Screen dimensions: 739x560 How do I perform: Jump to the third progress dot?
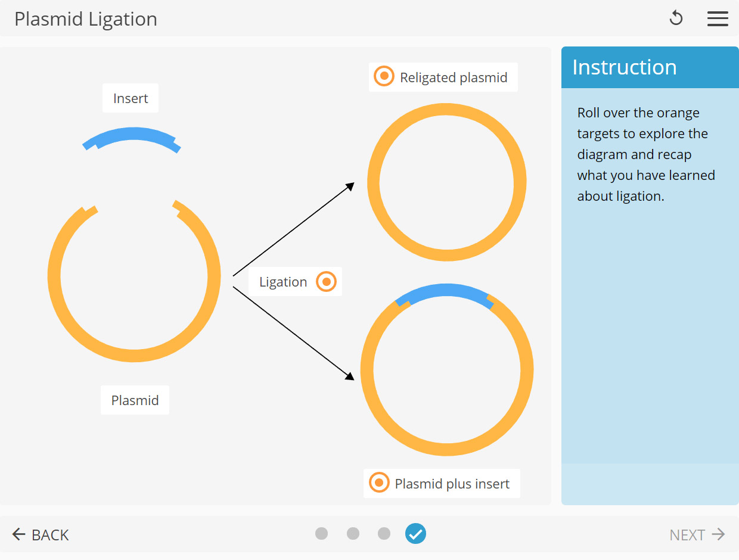[384, 534]
